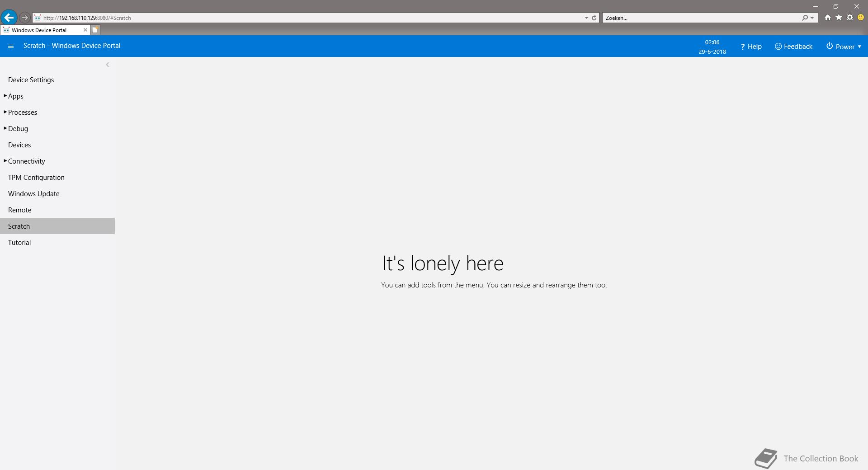Open browser home page icon
The image size is (868, 470).
(827, 18)
